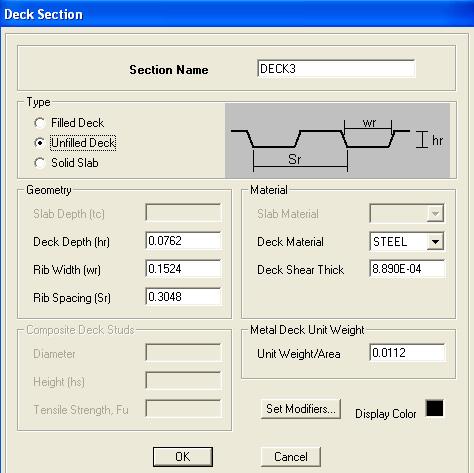
Task: Click the Section Name field DECK3
Action: 336,69
